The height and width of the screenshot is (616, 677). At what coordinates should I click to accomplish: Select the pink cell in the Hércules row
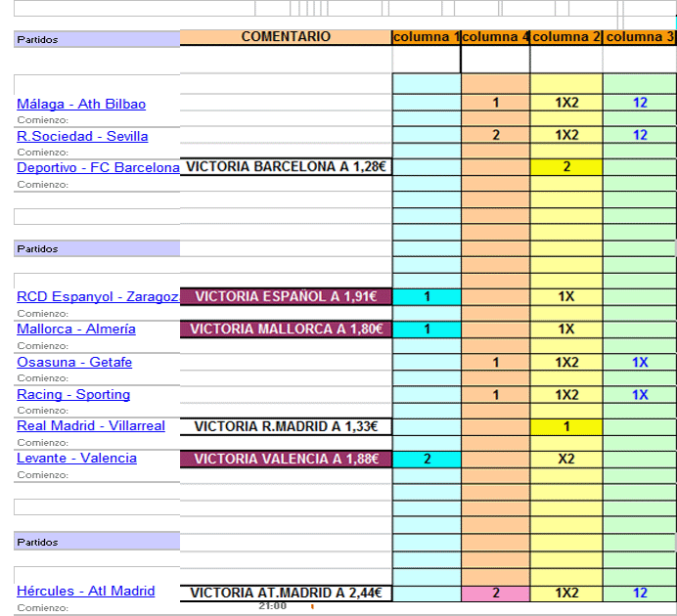coord(496,594)
